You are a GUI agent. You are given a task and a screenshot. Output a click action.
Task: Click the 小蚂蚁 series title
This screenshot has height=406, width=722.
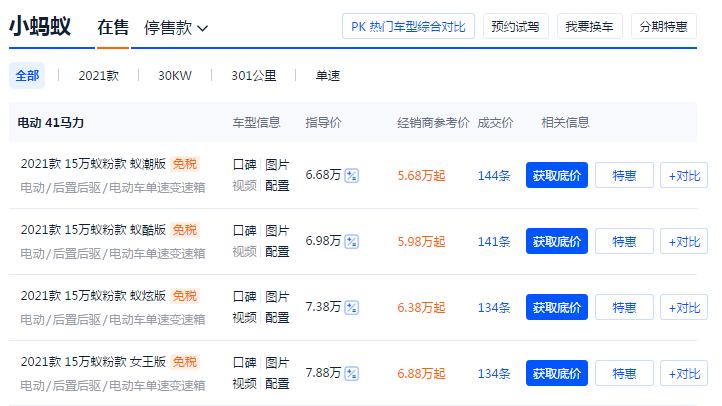click(x=40, y=26)
